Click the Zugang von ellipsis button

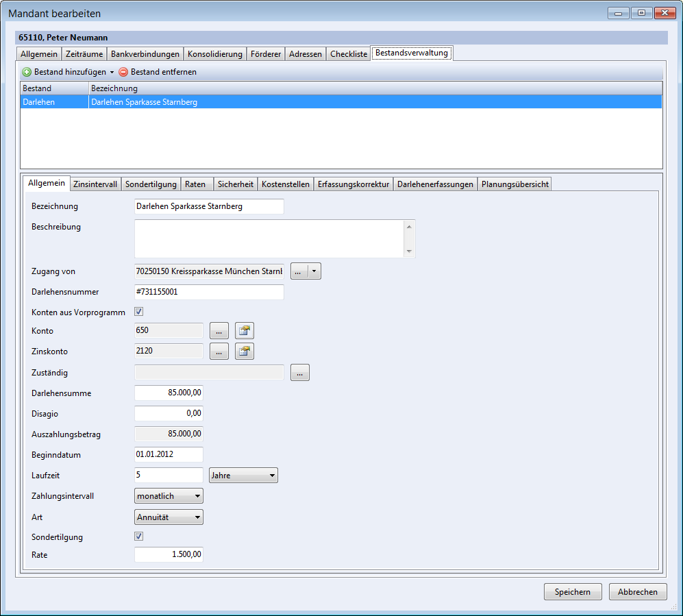pos(299,271)
